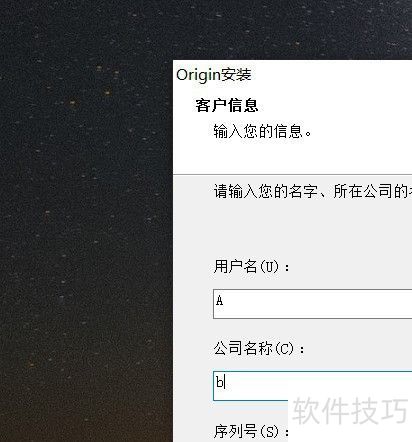The image size is (412, 442).
Task: Click empty space in the username box
Action: [x=317, y=304]
